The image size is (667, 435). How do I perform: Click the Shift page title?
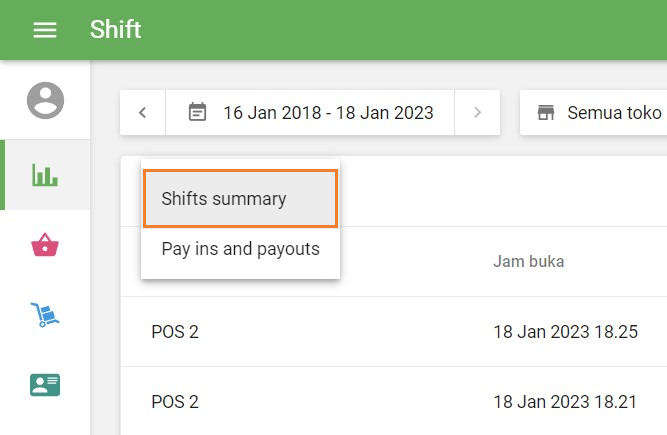[x=115, y=29]
